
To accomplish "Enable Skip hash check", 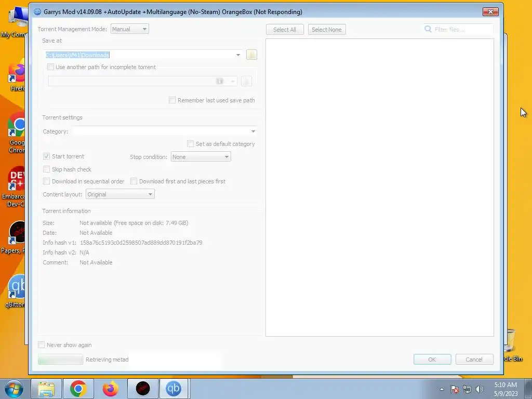I will pyautogui.click(x=46, y=169).
